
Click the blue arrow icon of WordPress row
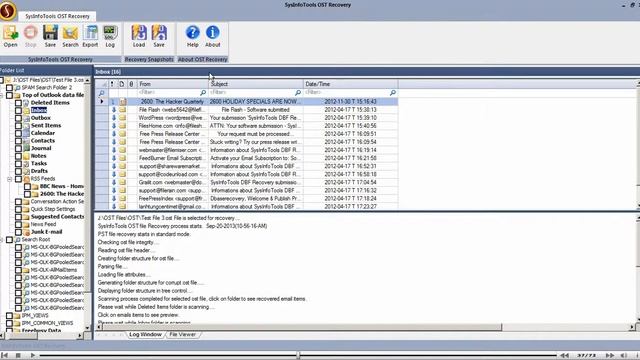click(114, 118)
